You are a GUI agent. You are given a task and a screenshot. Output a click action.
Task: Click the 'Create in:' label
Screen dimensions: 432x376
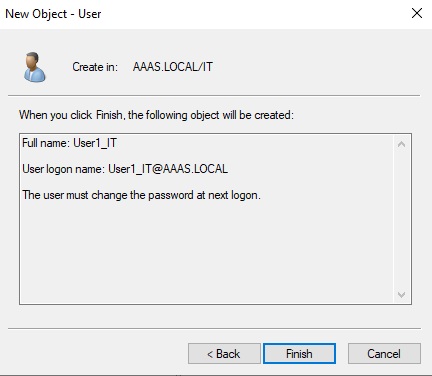95,67
